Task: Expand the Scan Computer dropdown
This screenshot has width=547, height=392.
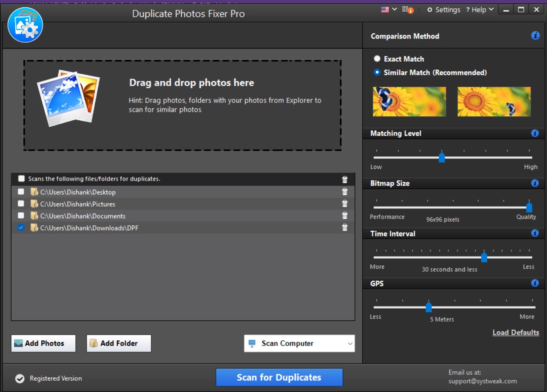Action: tap(350, 343)
